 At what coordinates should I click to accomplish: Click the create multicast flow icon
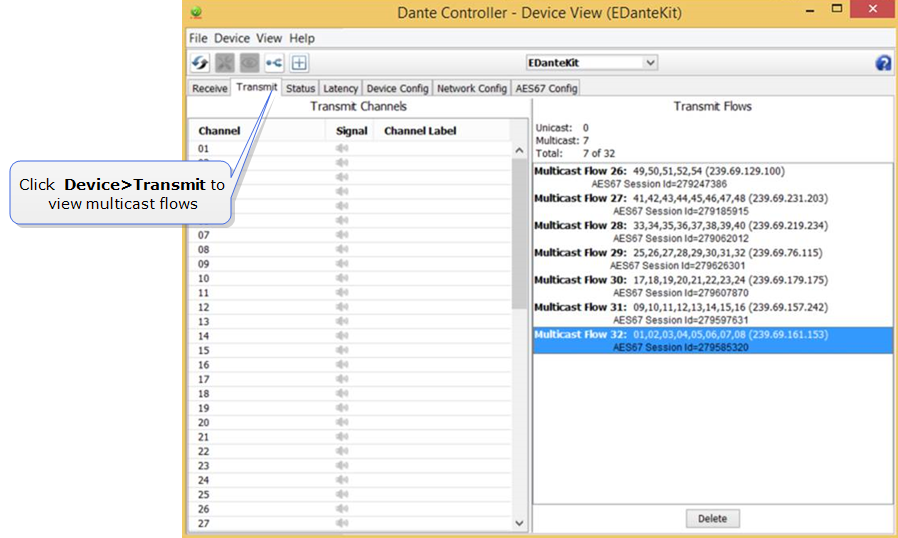274,63
